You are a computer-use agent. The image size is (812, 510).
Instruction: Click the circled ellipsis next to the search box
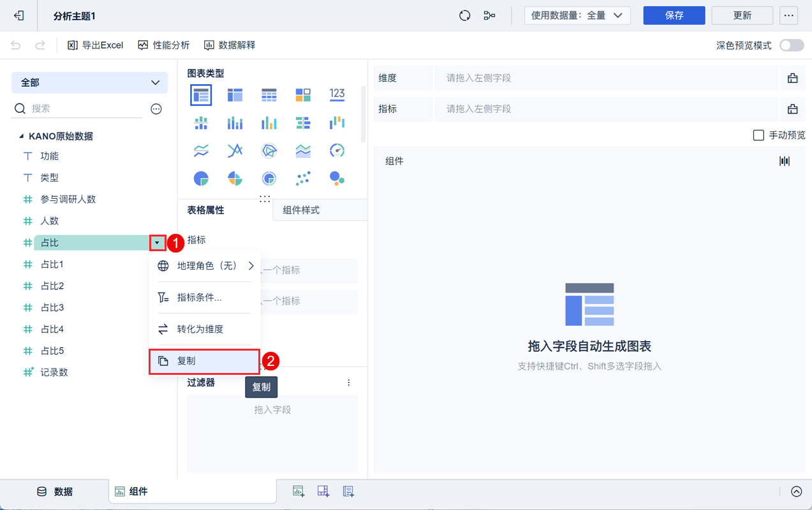pyautogui.click(x=156, y=109)
